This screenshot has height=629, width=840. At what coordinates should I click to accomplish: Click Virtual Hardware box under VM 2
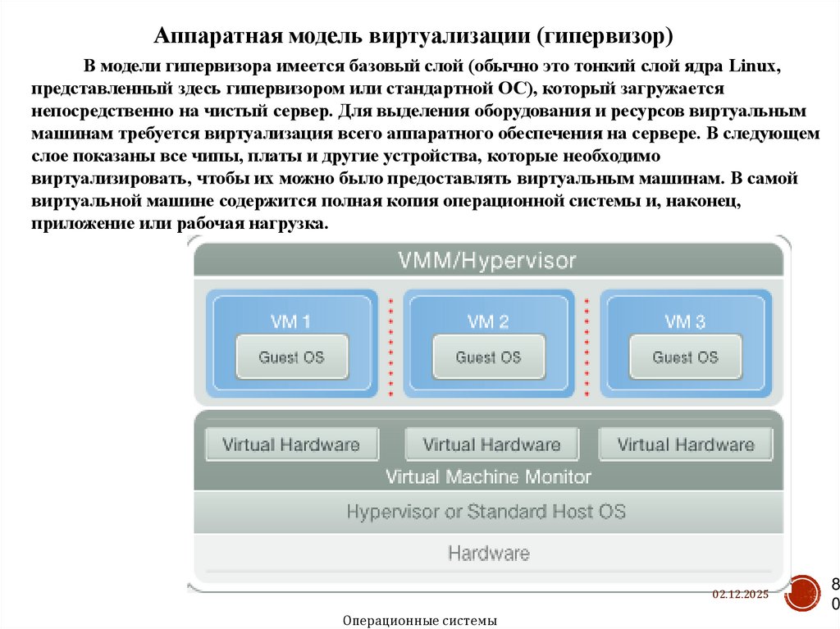pos(492,444)
